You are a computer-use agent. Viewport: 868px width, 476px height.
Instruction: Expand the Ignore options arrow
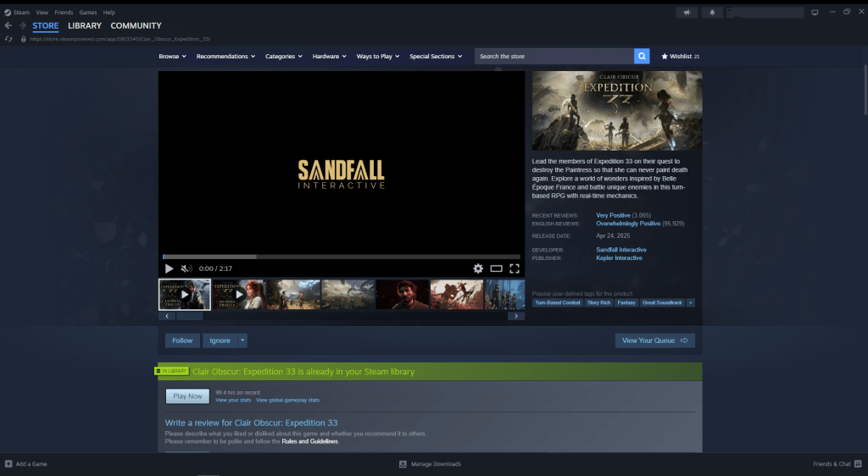coord(242,340)
